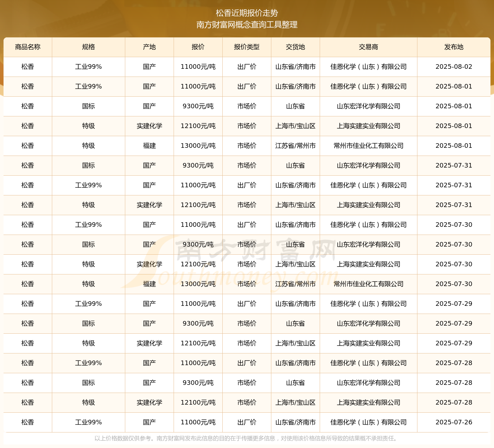Click 上海实建实业有限公司 in the 2025-07-30 row
494x448 pixels.
tap(368, 264)
